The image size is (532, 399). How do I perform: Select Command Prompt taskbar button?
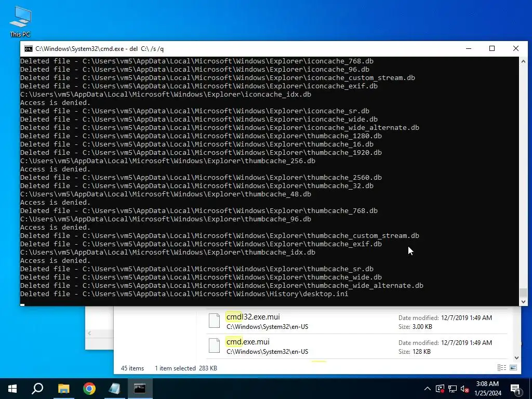[x=140, y=389]
